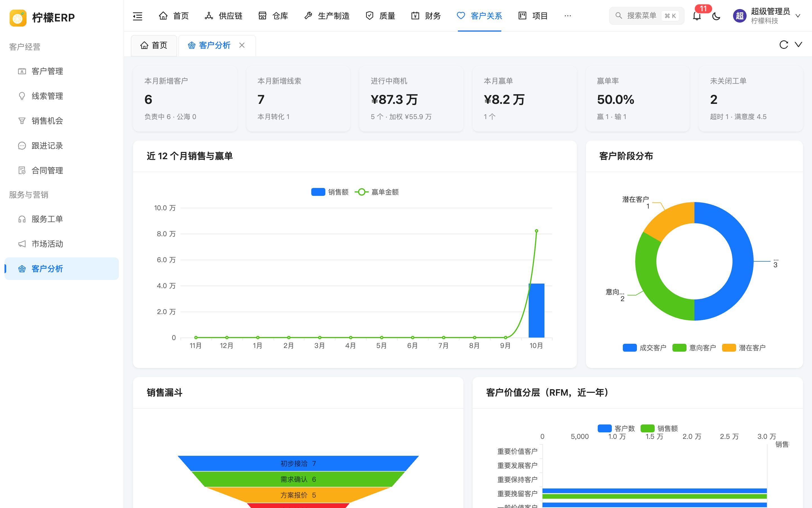Toggle 客户数 legend in RFM chart

pos(616,428)
